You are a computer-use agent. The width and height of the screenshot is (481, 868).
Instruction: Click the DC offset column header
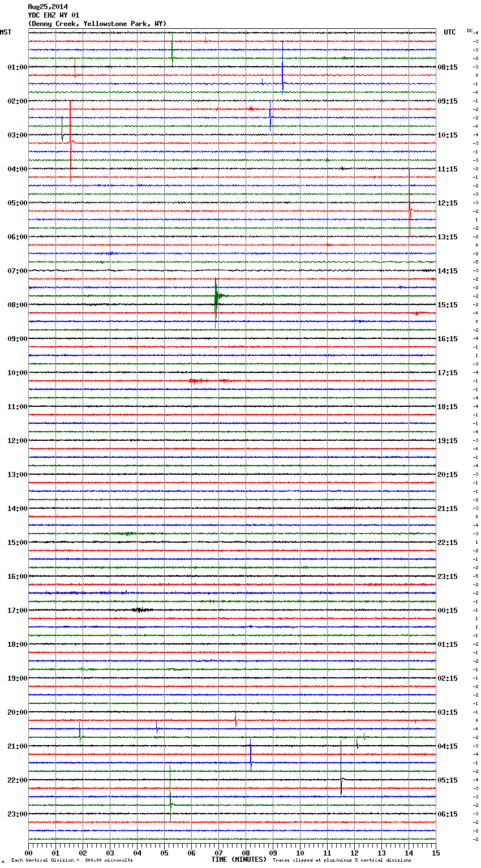pyautogui.click(x=470, y=31)
